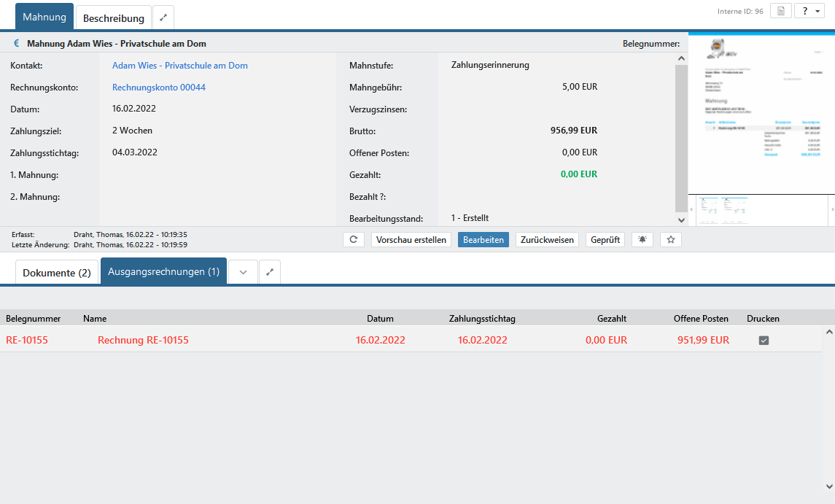
Task: Open the Dokumente (2) tab
Action: click(57, 273)
